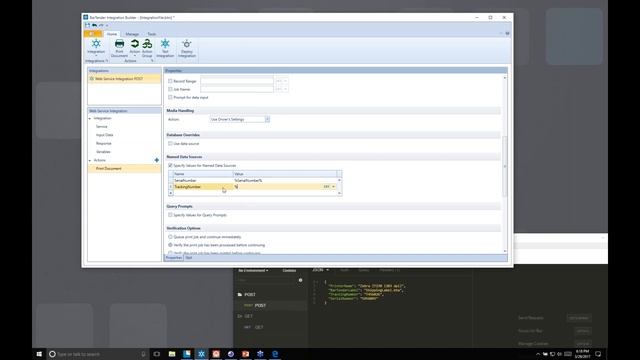Click the Record Range text field

pyautogui.click(x=237, y=81)
